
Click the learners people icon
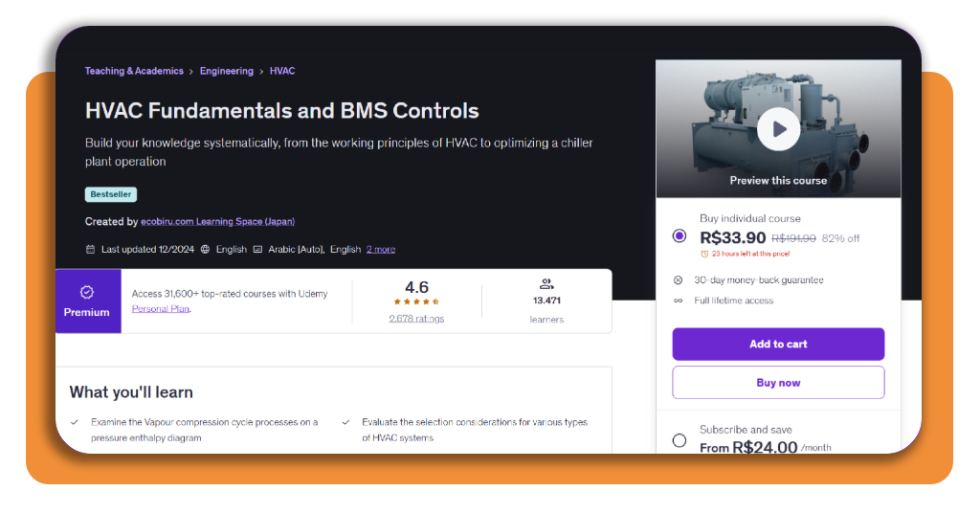tap(546, 284)
